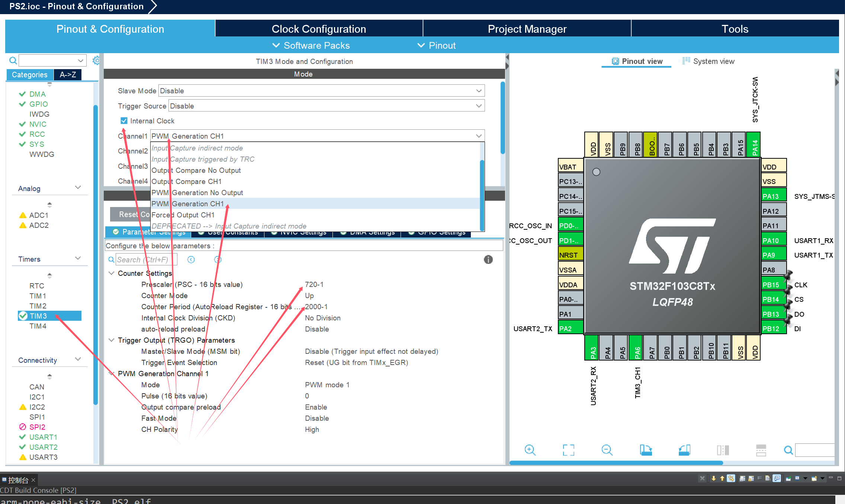The width and height of the screenshot is (845, 504).
Task: Switch to Clock Configuration tab
Action: 319,29
